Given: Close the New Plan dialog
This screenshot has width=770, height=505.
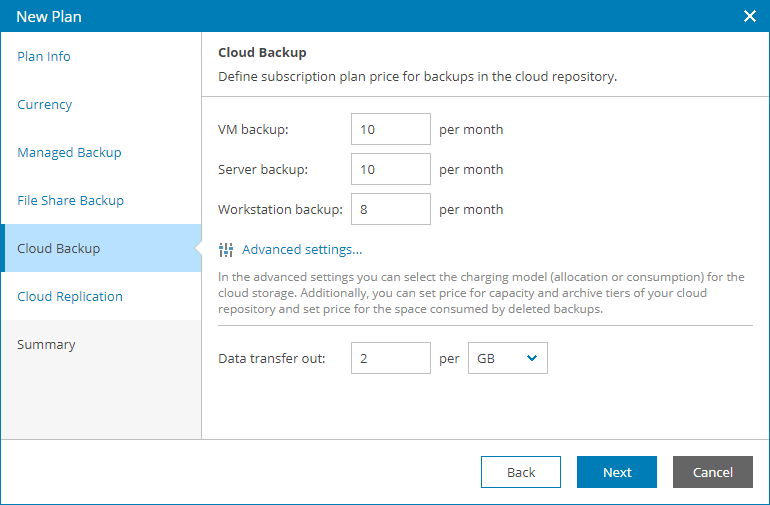Looking at the screenshot, I should 750,16.
